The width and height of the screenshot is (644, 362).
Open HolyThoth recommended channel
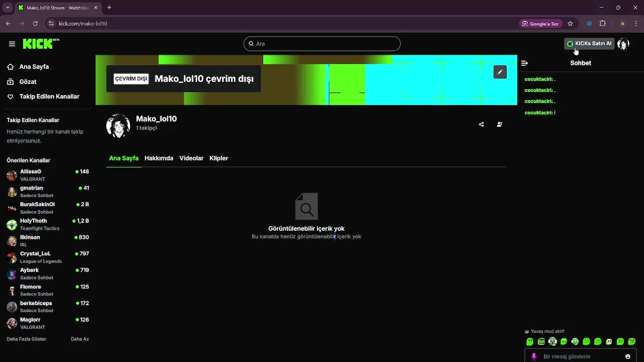click(x=47, y=224)
